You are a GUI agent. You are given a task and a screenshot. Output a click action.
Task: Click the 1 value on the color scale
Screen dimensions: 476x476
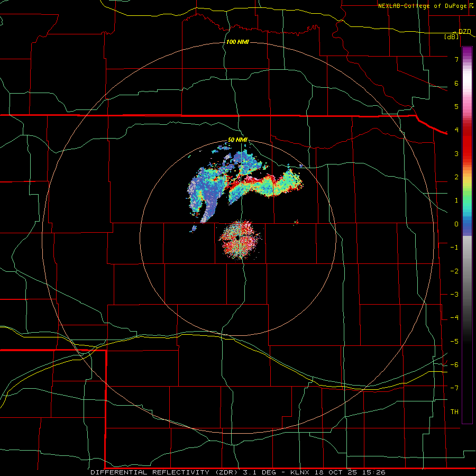point(456,200)
